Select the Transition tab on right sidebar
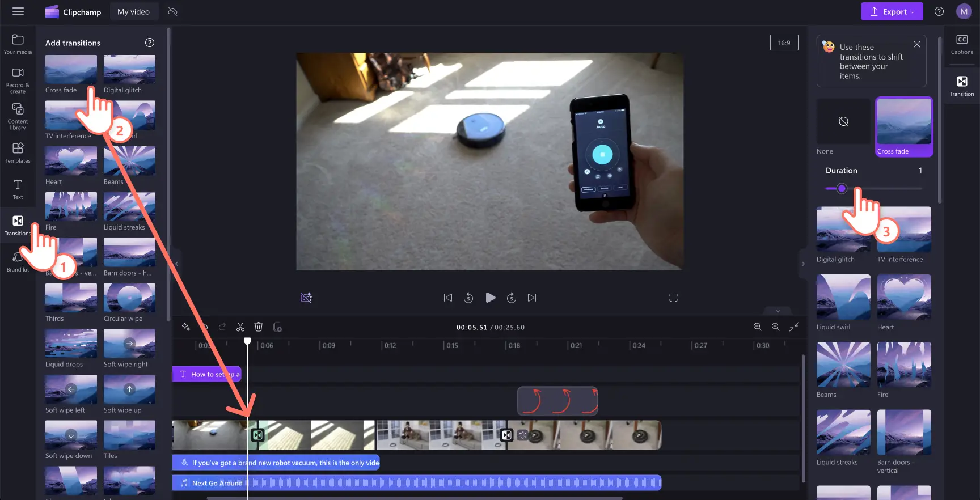 pyautogui.click(x=962, y=86)
